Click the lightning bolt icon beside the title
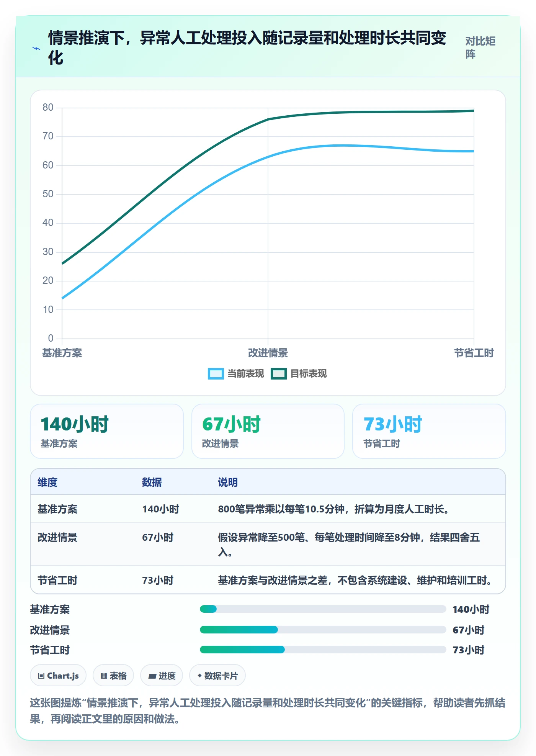The height and width of the screenshot is (756, 536). [x=36, y=49]
